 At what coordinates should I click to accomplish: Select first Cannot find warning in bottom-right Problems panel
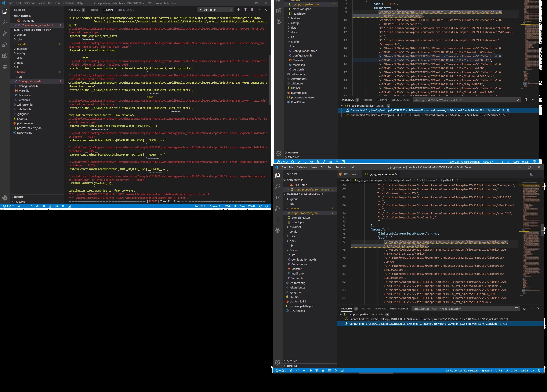(440, 319)
